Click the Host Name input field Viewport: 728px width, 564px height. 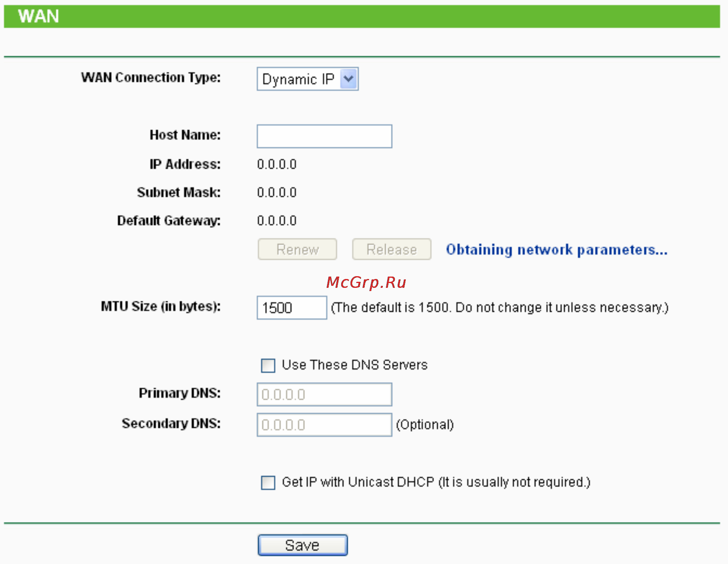click(x=324, y=136)
